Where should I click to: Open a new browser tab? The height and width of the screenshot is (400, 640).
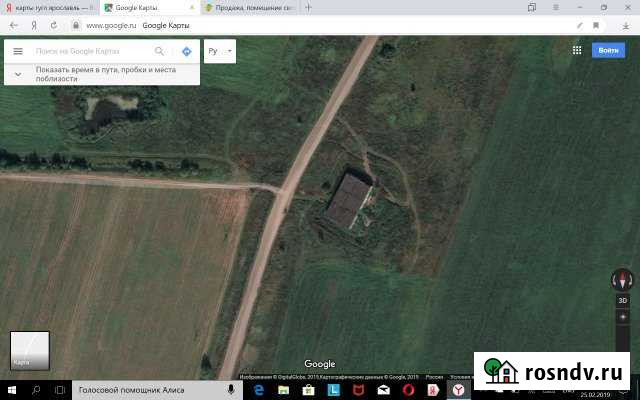coord(308,7)
